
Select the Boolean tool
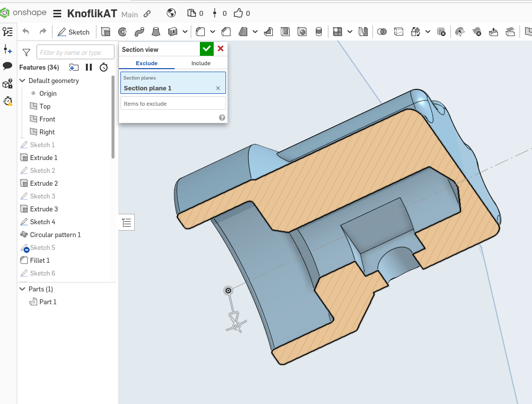tap(381, 32)
